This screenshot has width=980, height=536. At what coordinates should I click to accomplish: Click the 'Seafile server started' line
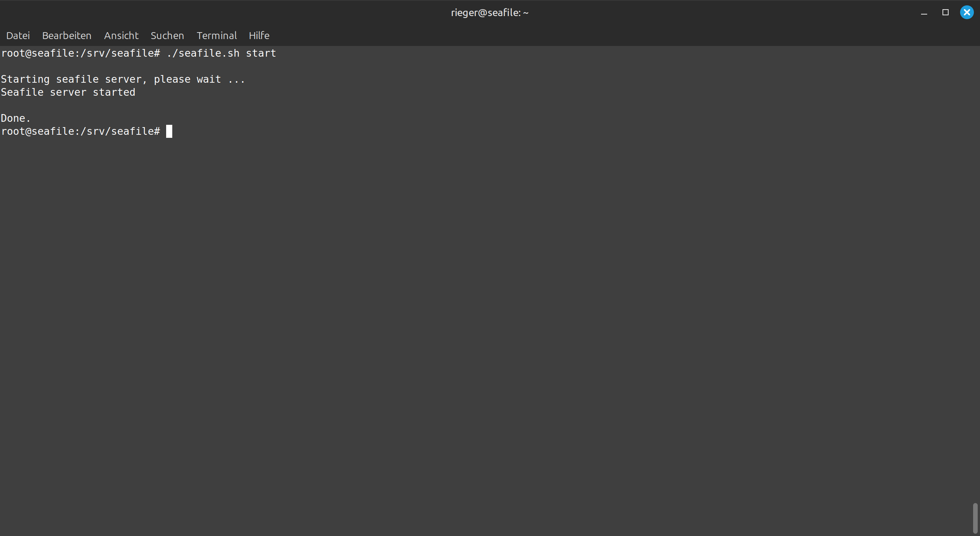click(68, 92)
